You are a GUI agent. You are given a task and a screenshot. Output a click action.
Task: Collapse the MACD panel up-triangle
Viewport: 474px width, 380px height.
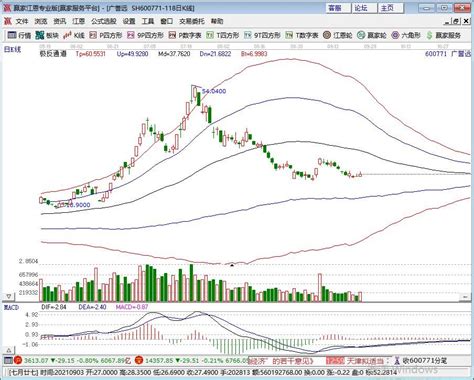pos(9,350)
